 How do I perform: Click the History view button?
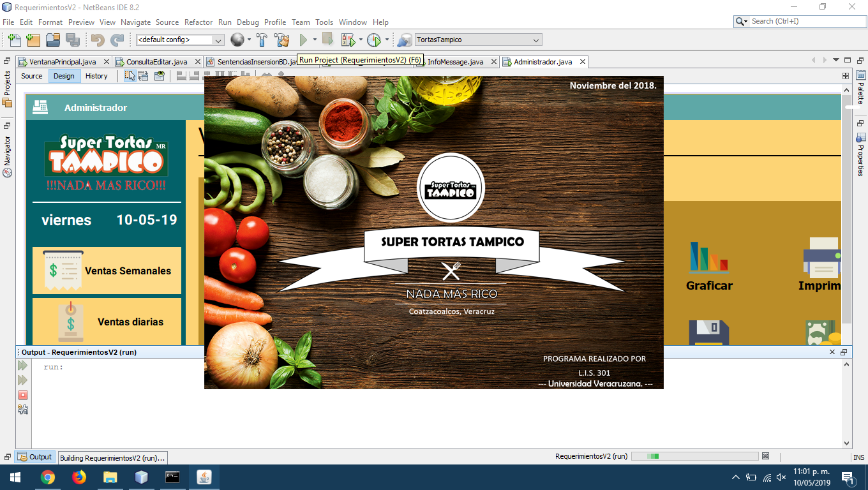click(x=96, y=76)
